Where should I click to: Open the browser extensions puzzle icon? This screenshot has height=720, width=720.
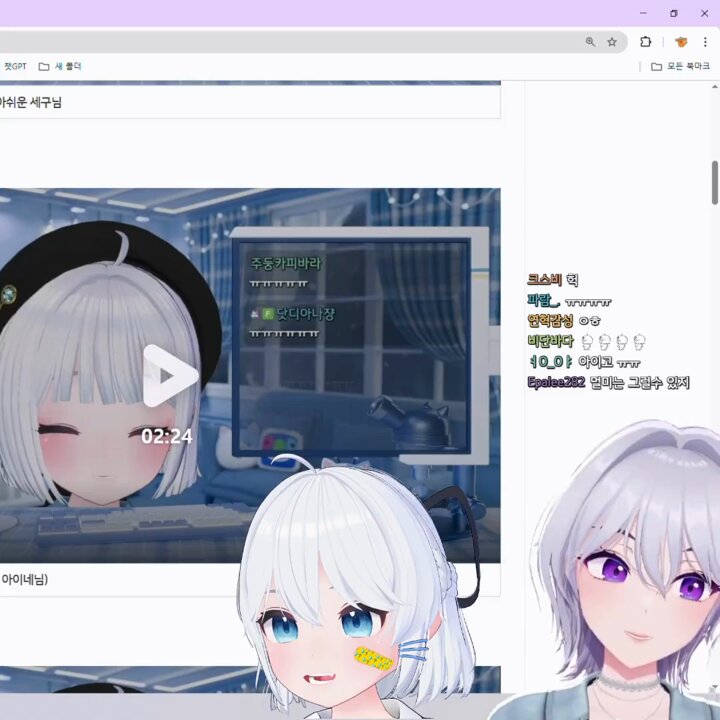point(645,42)
